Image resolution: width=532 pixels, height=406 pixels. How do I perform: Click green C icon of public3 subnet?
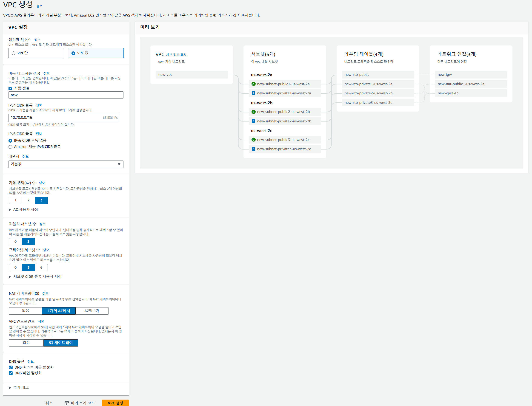(253, 140)
